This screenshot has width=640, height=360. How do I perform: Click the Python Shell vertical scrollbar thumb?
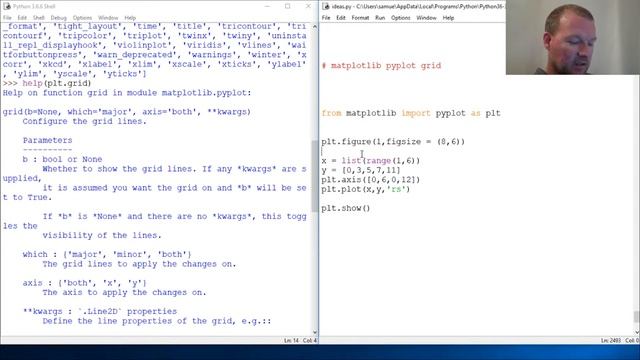click(x=315, y=176)
